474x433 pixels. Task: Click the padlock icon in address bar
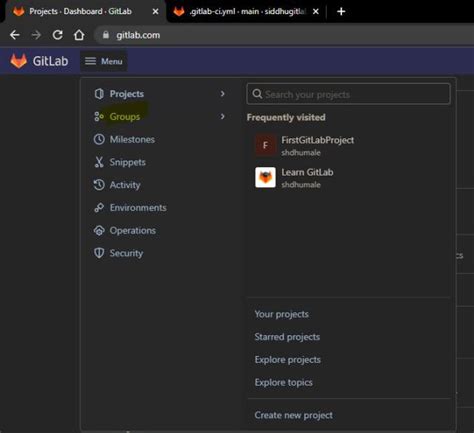106,35
